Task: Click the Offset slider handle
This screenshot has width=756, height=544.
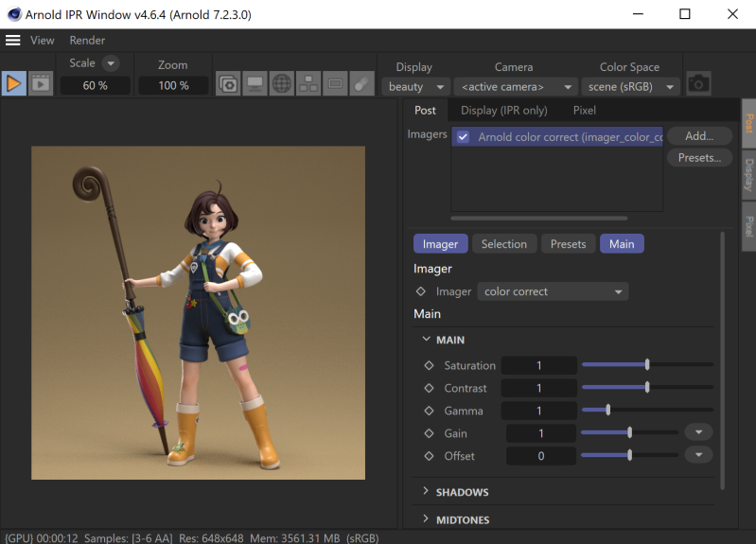Action: pos(629,455)
